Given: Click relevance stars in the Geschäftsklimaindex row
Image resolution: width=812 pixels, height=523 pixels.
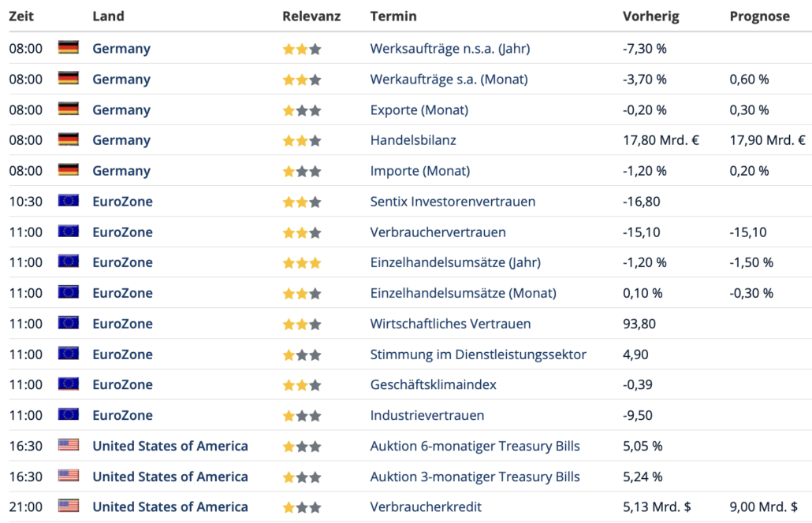Looking at the screenshot, I should [x=302, y=384].
